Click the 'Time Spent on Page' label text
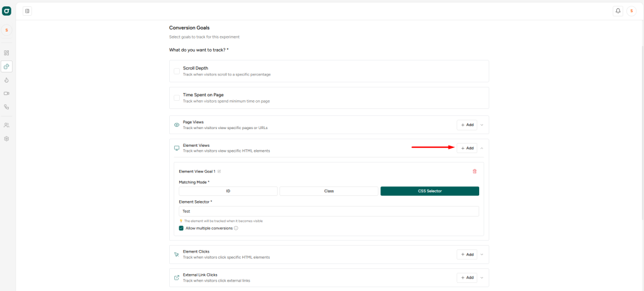Image resolution: width=644 pixels, height=291 pixels. point(203,95)
